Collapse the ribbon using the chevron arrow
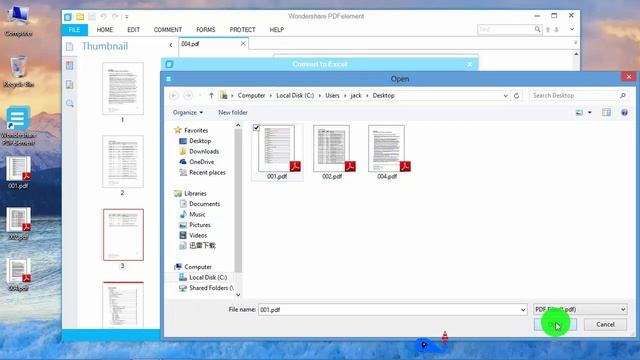The image size is (640, 360). tap(572, 29)
